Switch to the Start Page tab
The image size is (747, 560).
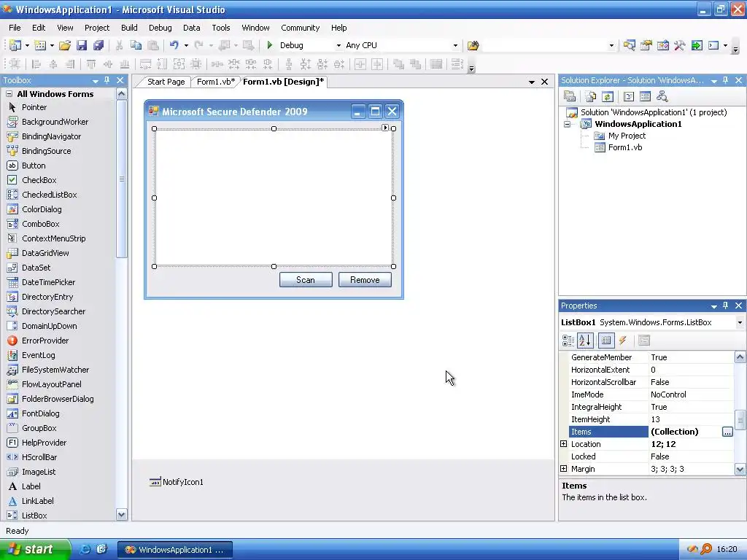166,82
